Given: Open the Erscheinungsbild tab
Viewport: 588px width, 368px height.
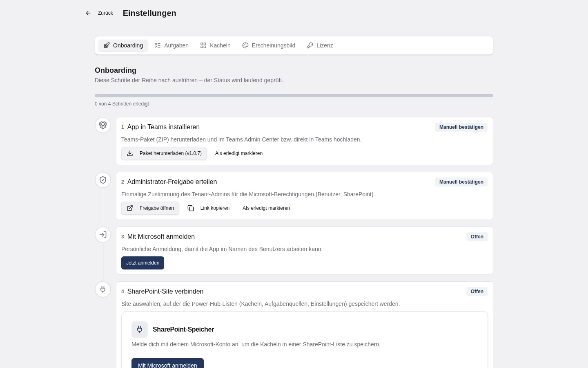Looking at the screenshot, I should pyautogui.click(x=269, y=45).
